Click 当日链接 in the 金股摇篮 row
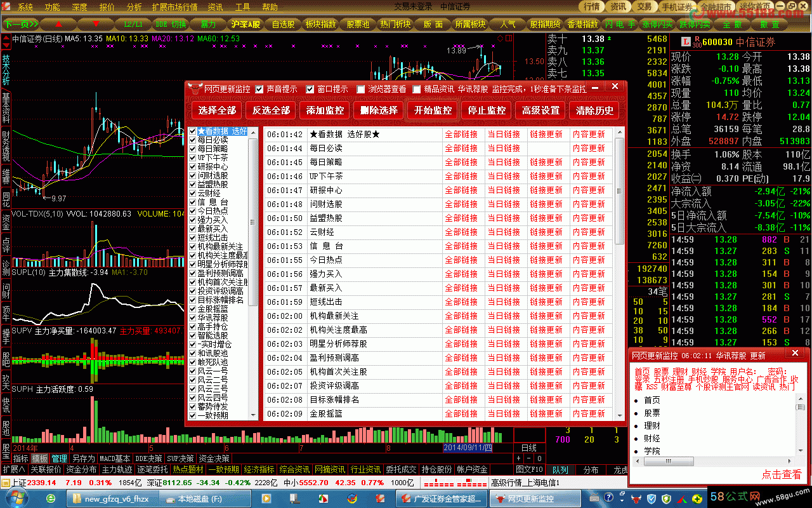 coord(504,413)
